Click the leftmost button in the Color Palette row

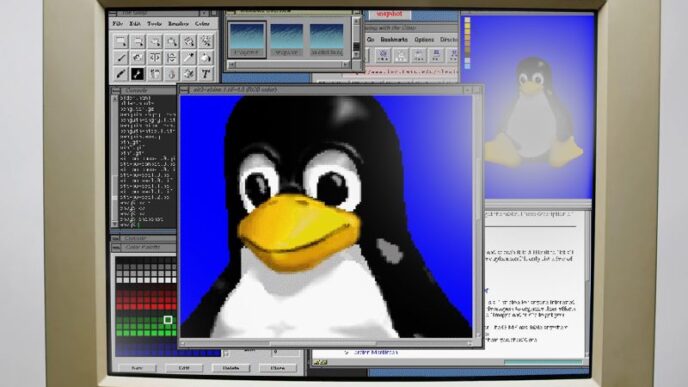(137, 368)
